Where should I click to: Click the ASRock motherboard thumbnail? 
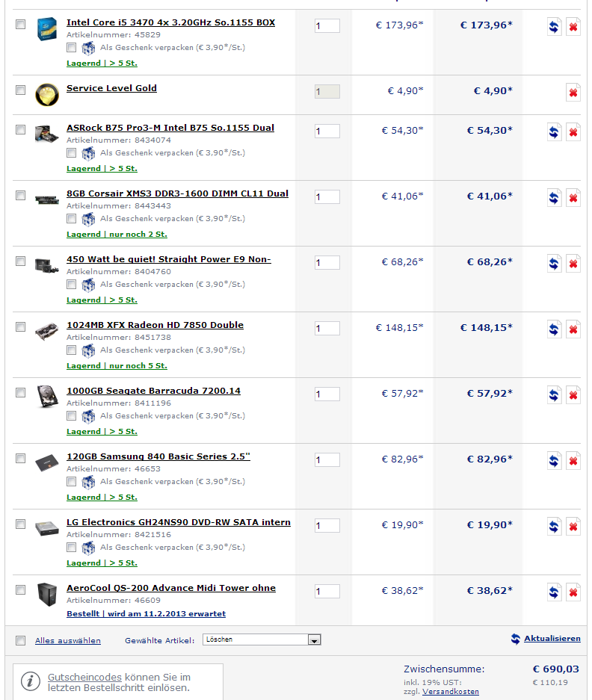[47, 134]
